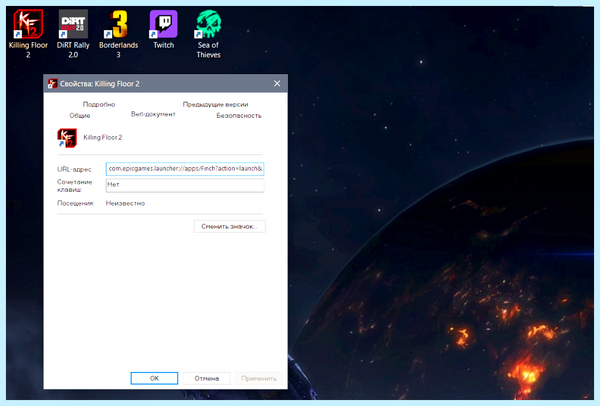Click the Сменить значок button
This screenshot has height=406, width=600.
(x=229, y=226)
